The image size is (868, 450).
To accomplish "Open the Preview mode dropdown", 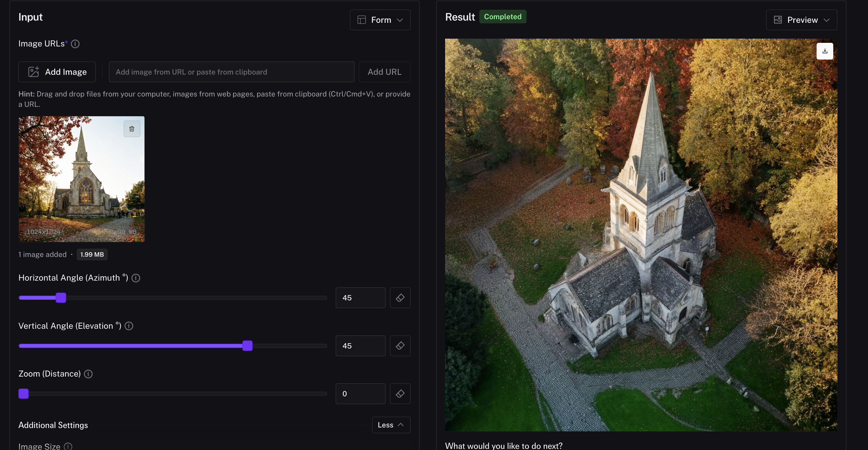I will point(801,20).
